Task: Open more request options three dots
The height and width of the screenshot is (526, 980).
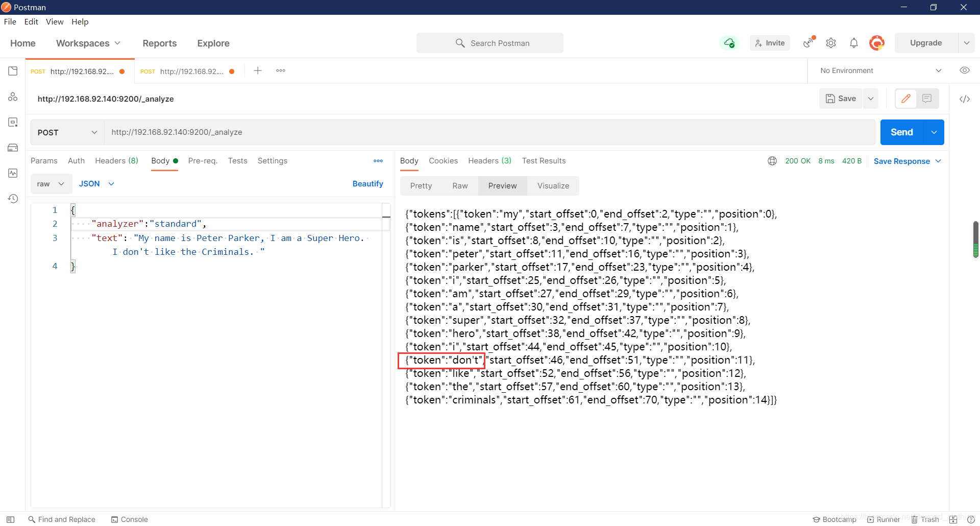Action: pyautogui.click(x=378, y=161)
